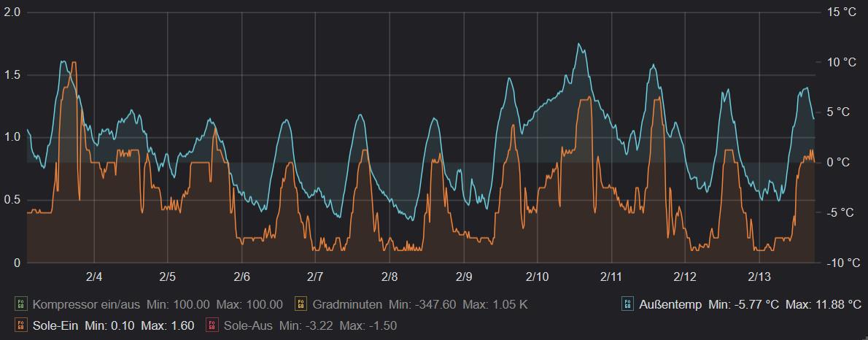Open the orange Sole-Ein series color icon
868x340 pixels.
[20, 325]
